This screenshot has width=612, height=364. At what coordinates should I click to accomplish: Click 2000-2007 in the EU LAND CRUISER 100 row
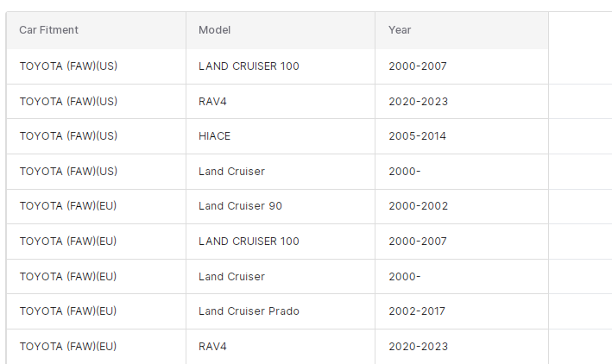pos(418,242)
